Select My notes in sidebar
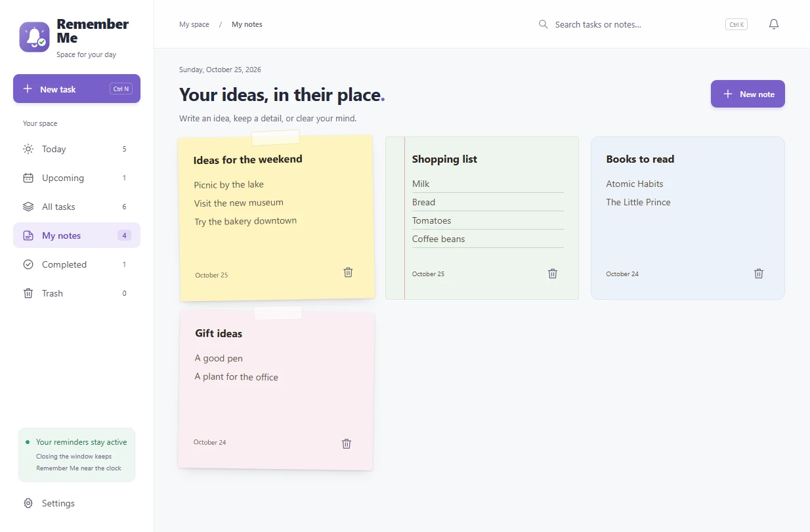Viewport: 810px width, 532px height. pyautogui.click(x=77, y=235)
